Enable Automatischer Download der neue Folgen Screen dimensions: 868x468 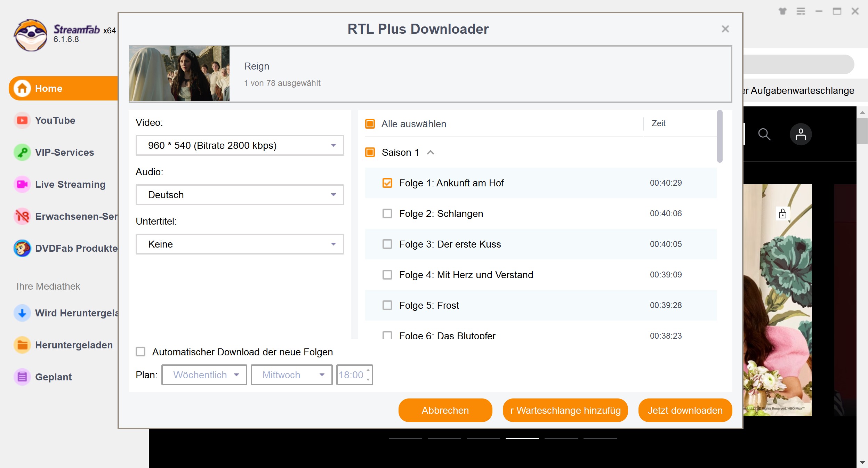(x=140, y=352)
